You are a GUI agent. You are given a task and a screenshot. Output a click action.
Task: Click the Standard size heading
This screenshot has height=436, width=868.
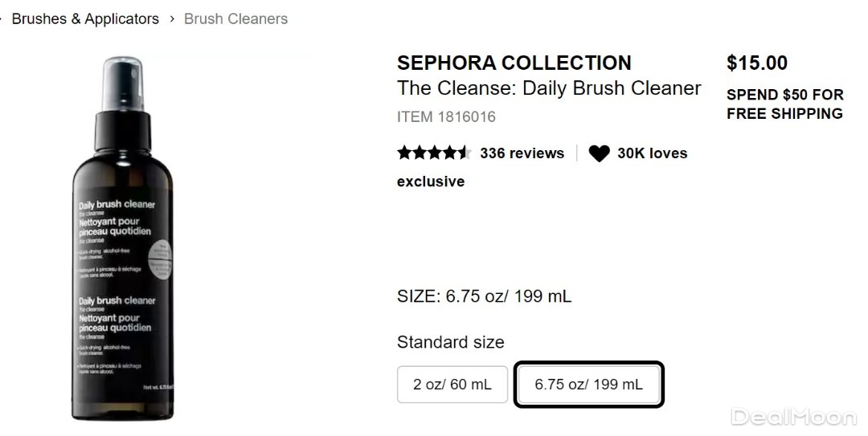click(450, 342)
